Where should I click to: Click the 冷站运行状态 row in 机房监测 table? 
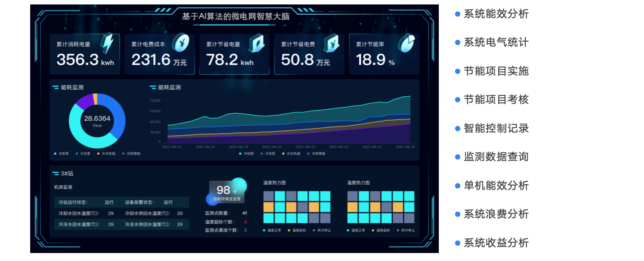point(121,202)
